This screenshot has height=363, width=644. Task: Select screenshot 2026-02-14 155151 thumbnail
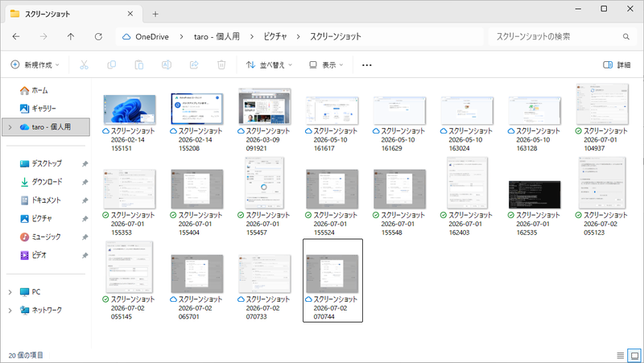[x=130, y=109]
